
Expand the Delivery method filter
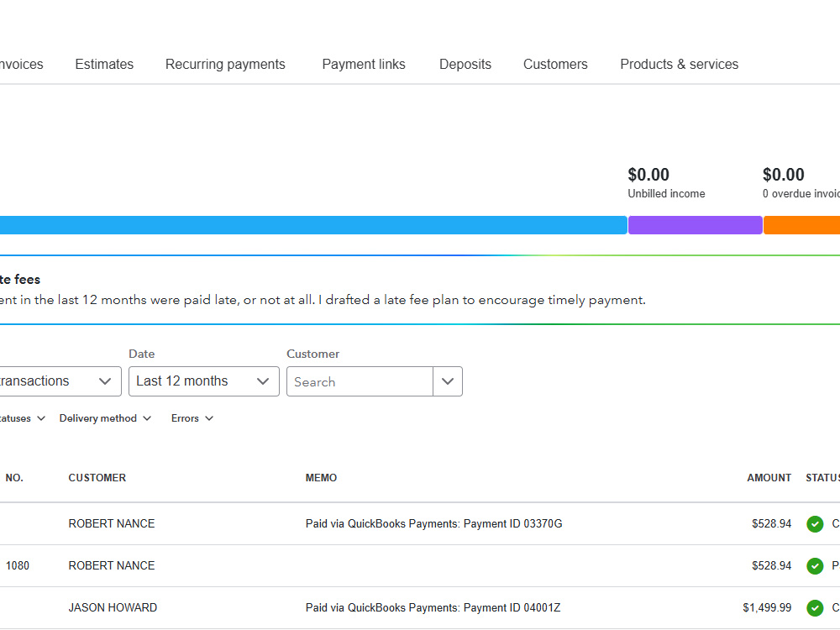(x=105, y=418)
